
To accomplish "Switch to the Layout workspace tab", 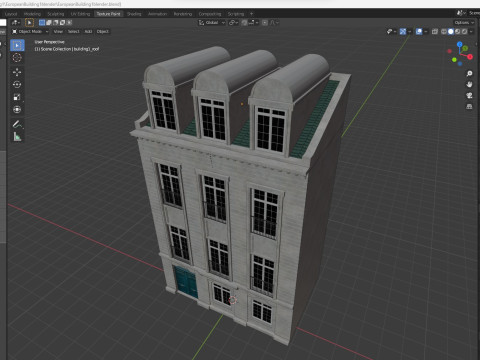I will point(11,14).
